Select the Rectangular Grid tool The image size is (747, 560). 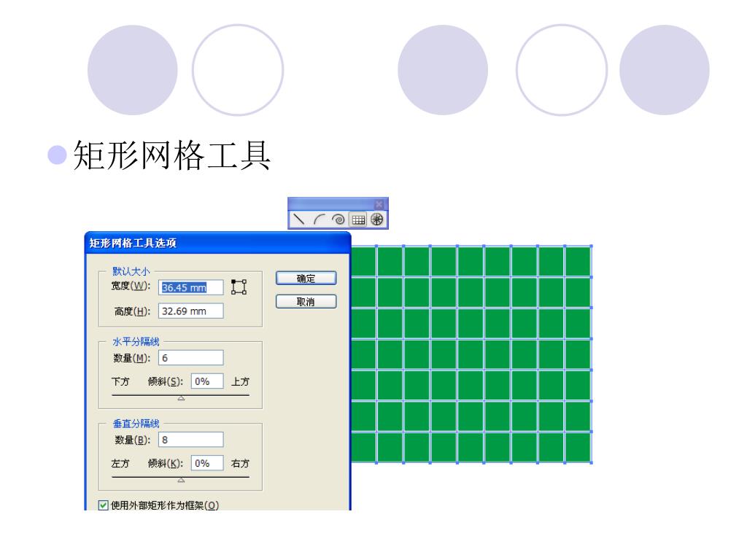tap(358, 219)
